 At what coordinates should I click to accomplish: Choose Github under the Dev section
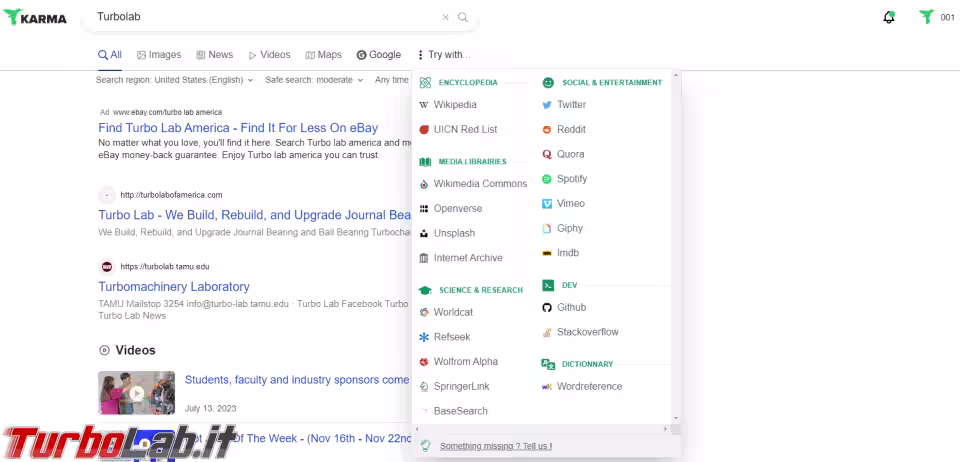point(571,308)
